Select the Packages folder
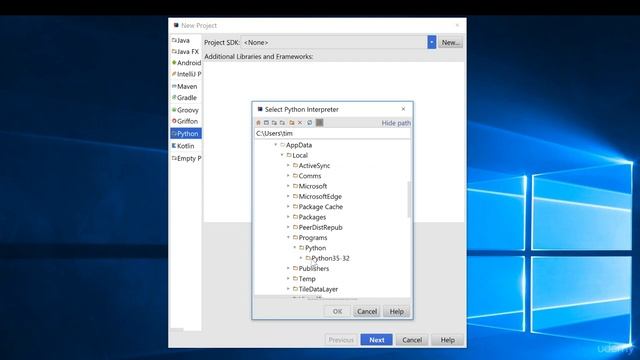 click(309, 217)
